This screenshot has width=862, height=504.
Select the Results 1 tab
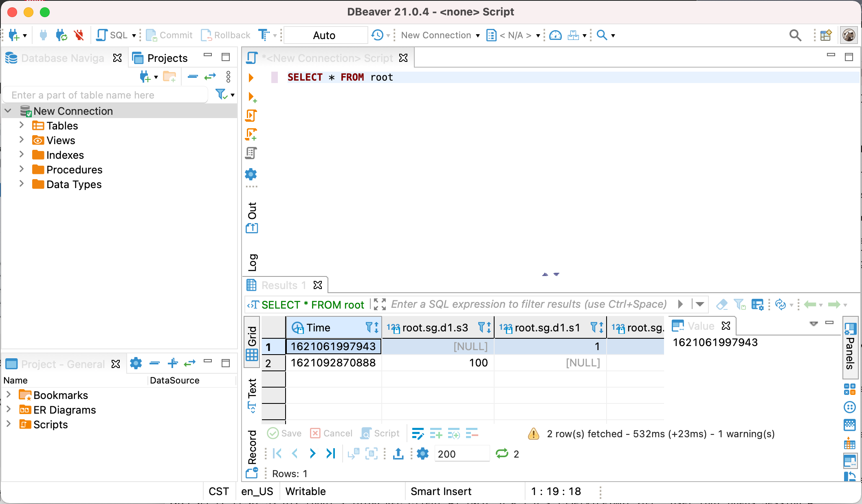(284, 285)
